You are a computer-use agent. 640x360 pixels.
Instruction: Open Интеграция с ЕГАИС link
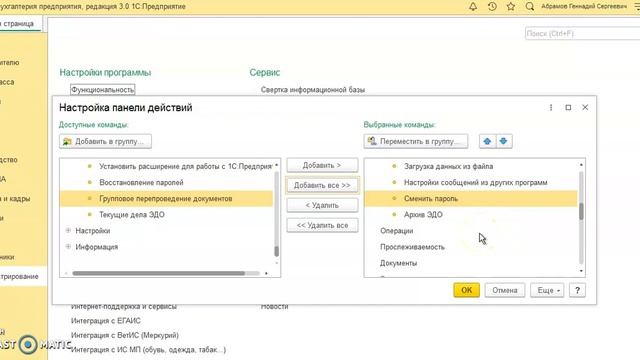click(106, 321)
